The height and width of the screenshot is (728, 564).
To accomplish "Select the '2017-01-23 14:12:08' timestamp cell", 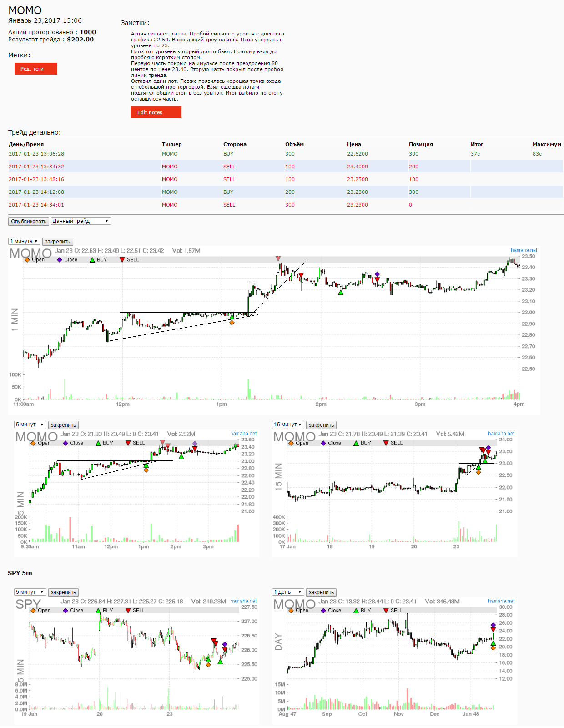I will (36, 192).
